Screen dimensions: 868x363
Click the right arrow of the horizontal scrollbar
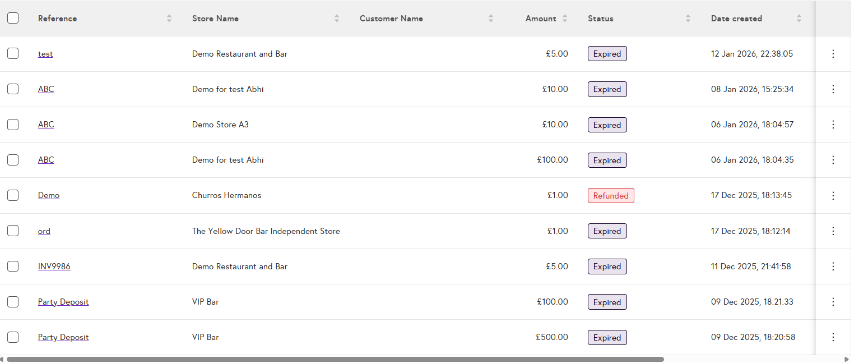pos(847,359)
